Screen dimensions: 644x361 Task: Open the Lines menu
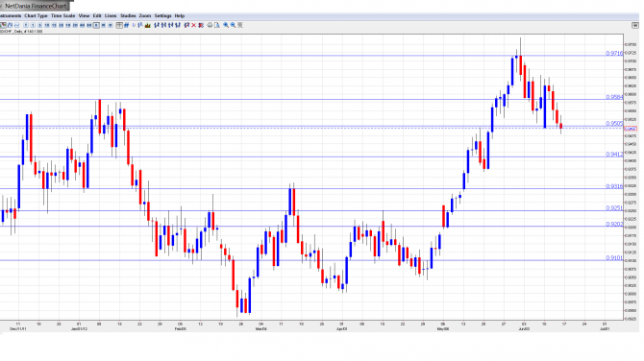[111, 15]
